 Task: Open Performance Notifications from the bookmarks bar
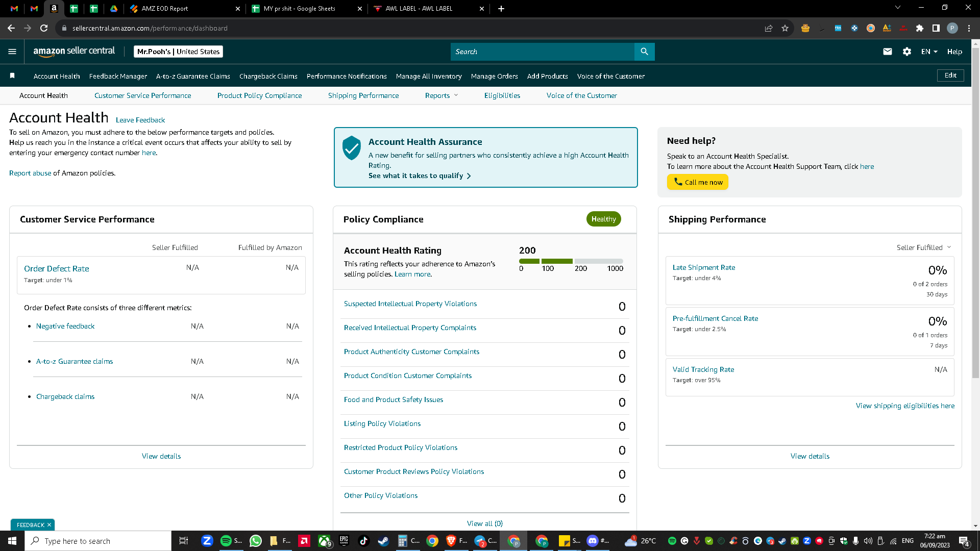[347, 76]
